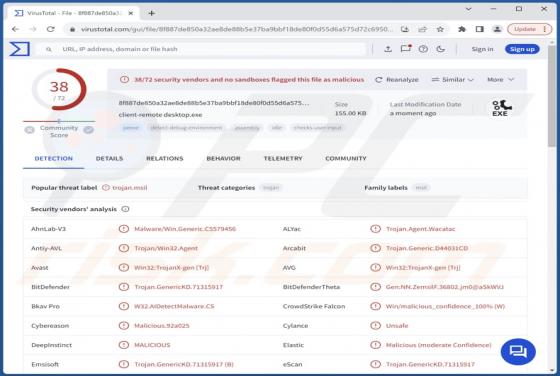
Task: Expand the More dropdown
Action: 500,80
